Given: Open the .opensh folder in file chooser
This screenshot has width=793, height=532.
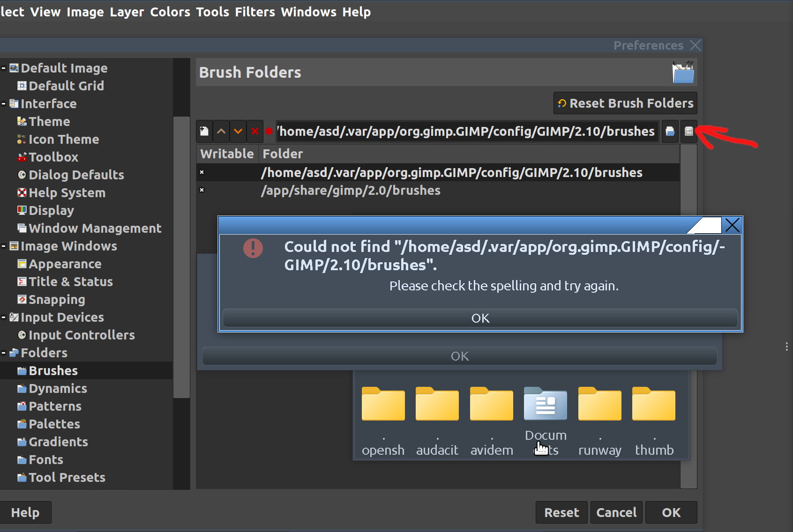Looking at the screenshot, I should [383, 421].
